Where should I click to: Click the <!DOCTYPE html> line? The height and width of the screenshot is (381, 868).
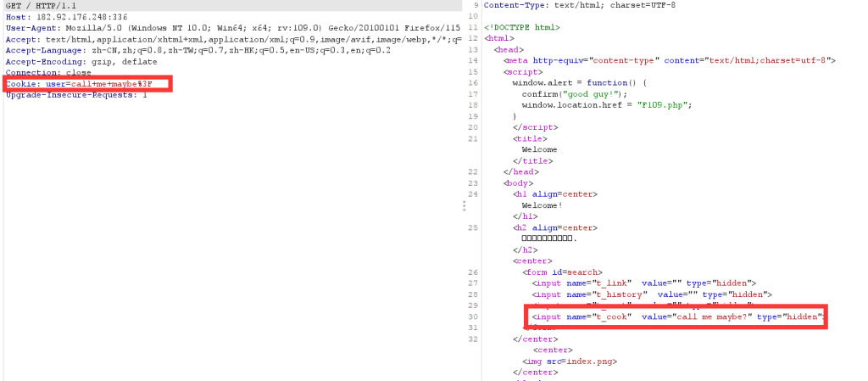point(521,27)
